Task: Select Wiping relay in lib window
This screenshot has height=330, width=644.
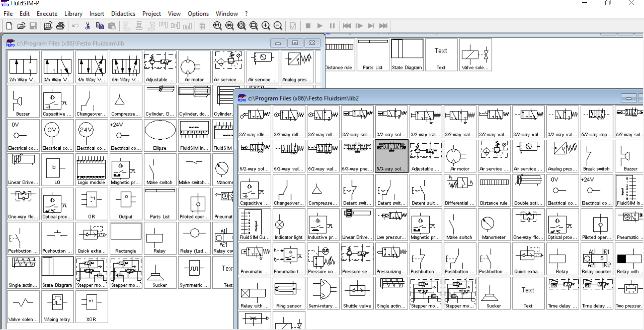Action: click(57, 307)
